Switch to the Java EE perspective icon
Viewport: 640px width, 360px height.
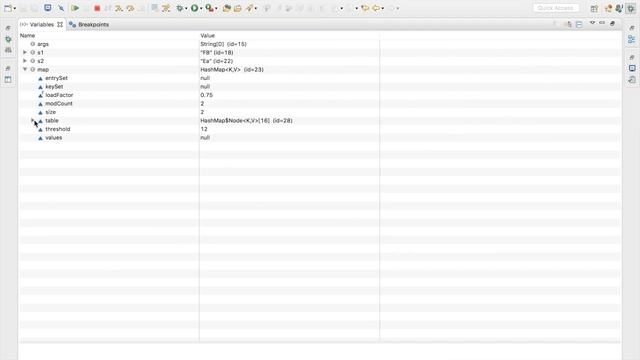click(609, 9)
